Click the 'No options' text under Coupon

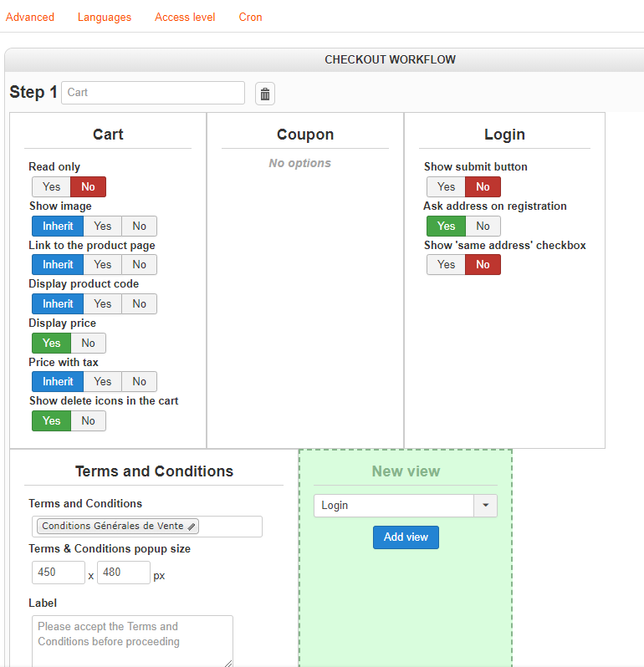(x=299, y=163)
